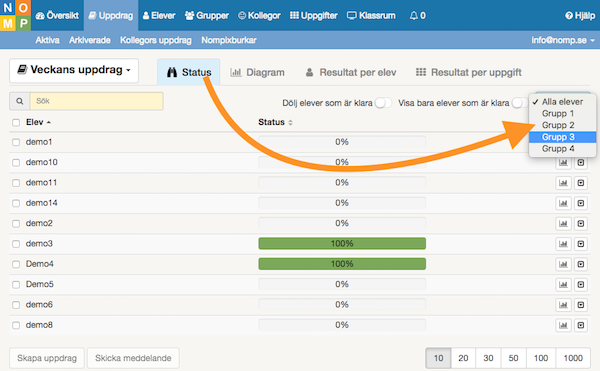Tick the select-all Elev checkbox
The width and height of the screenshot is (600, 371).
(x=16, y=122)
